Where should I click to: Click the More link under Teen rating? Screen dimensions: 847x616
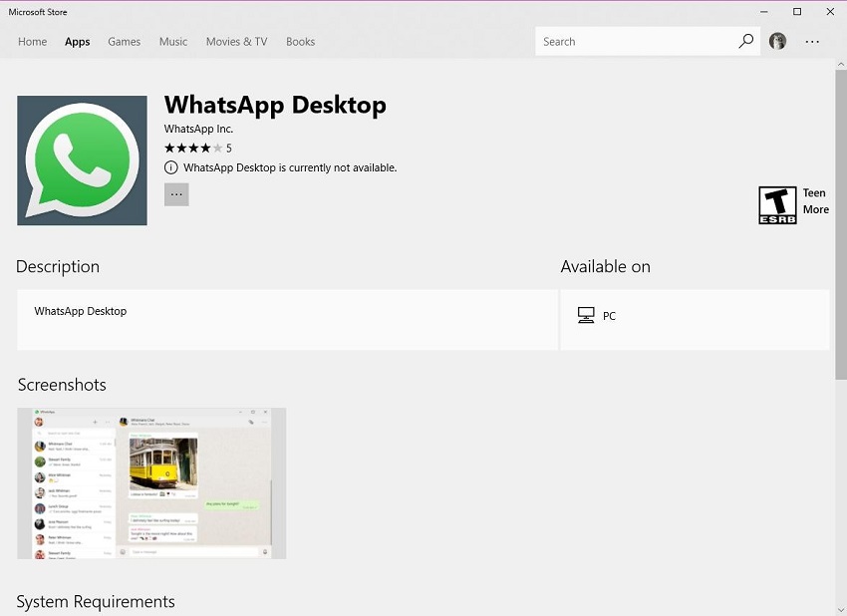(x=815, y=209)
